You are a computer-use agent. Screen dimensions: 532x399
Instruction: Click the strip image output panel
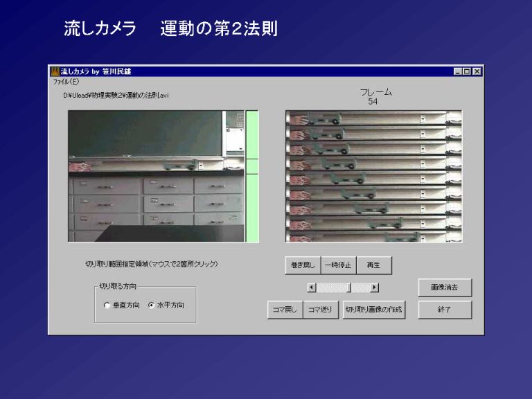click(373, 176)
